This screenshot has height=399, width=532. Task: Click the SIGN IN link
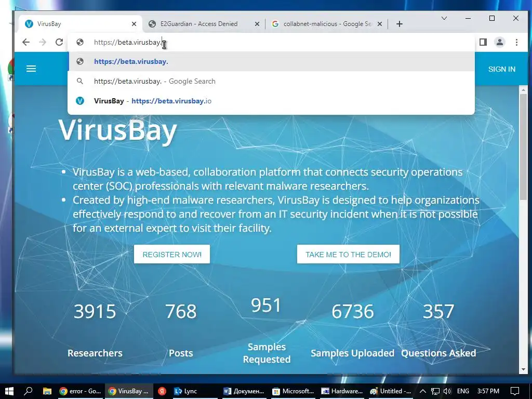tap(501, 69)
